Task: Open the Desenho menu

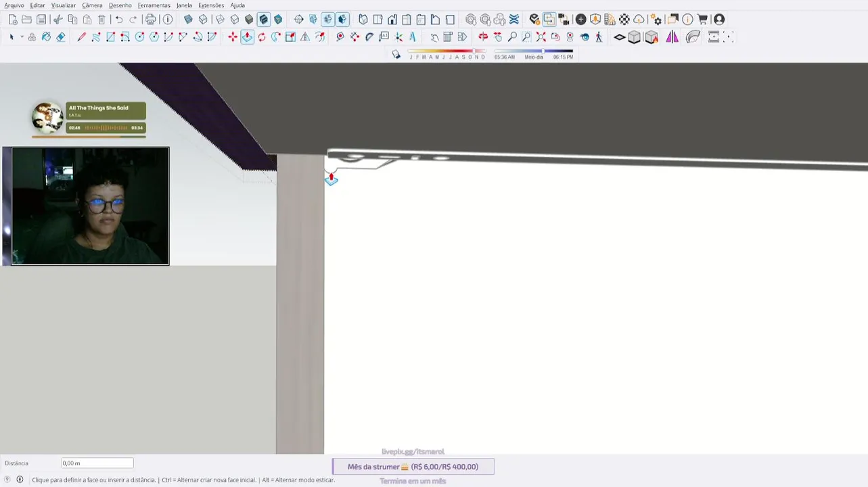Action: tap(120, 5)
